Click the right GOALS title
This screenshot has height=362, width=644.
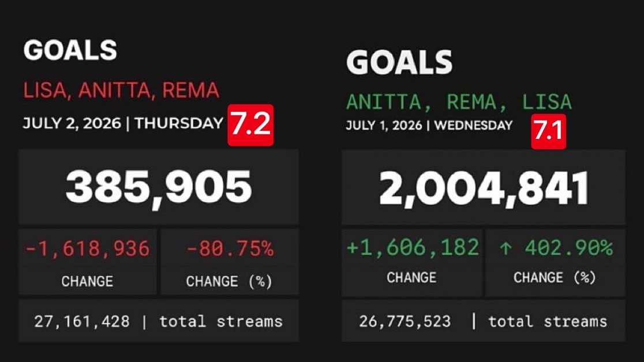[399, 62]
